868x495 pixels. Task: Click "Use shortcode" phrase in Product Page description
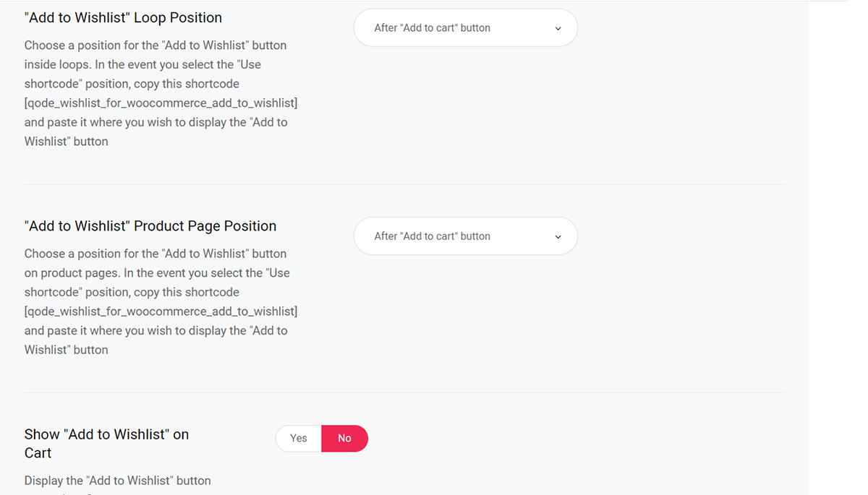(x=157, y=283)
